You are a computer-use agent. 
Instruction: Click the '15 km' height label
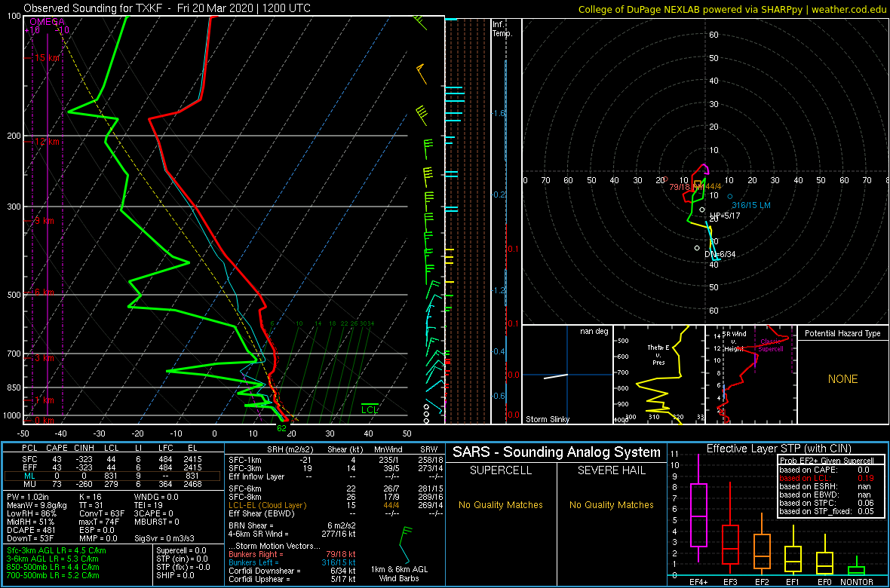point(48,58)
